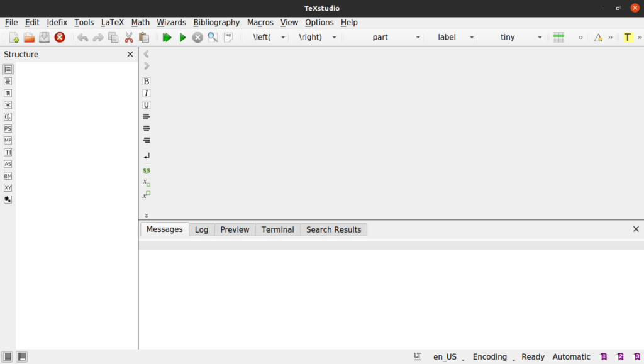Open the Wizards menu

point(171,23)
